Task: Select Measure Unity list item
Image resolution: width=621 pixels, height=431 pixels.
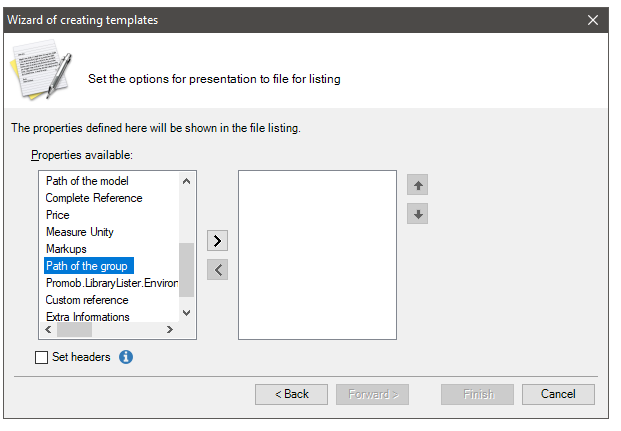Action: pyautogui.click(x=80, y=232)
